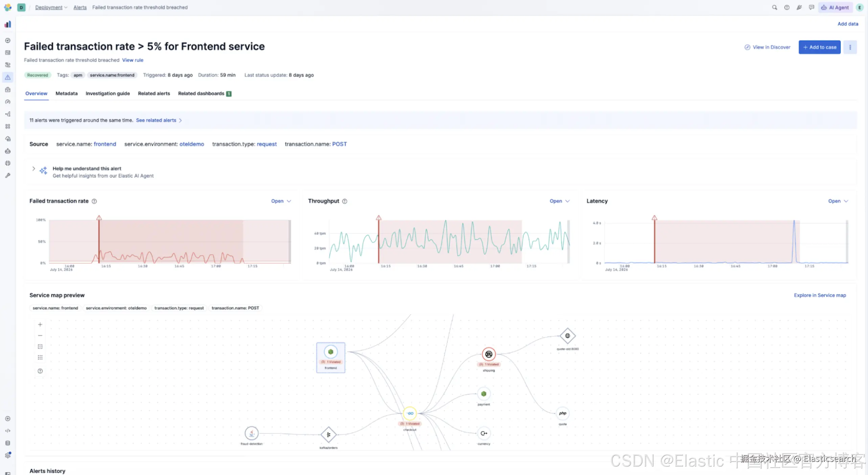The width and height of the screenshot is (868, 475).
Task: Open Throughput chart Open menu
Action: tap(559, 201)
